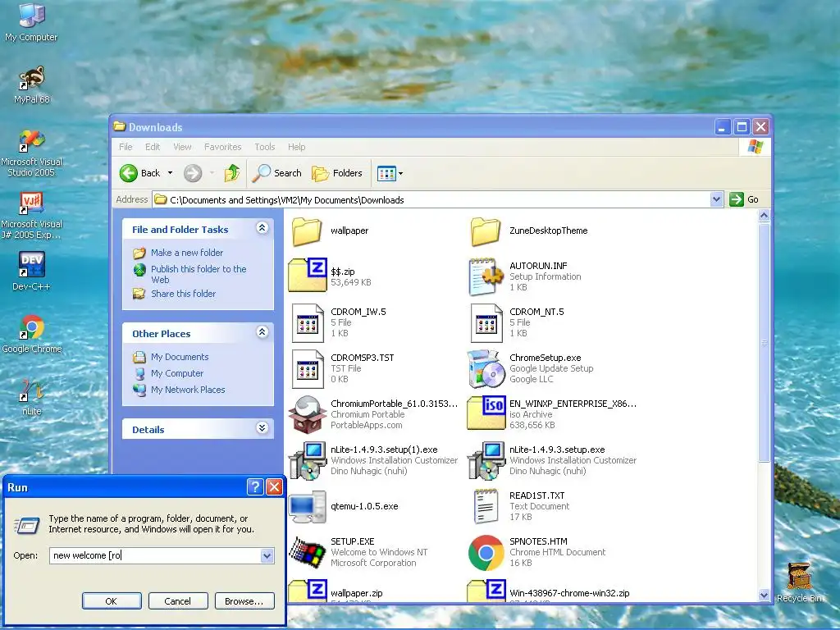Launch MyPal 68 browser shortcut
This screenshot has width=840, height=630.
click(32, 84)
